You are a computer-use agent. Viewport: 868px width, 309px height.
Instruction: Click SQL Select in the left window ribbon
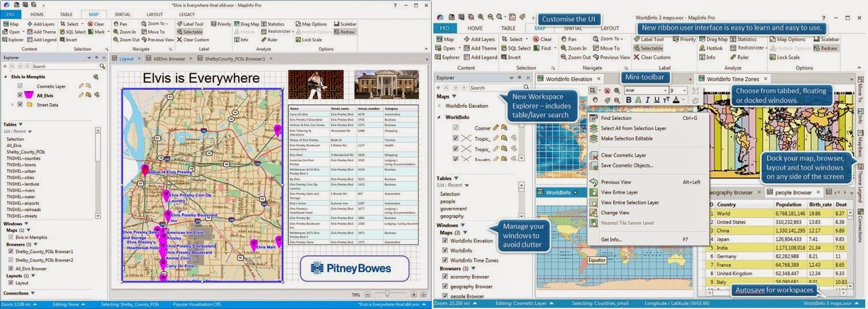tap(73, 32)
